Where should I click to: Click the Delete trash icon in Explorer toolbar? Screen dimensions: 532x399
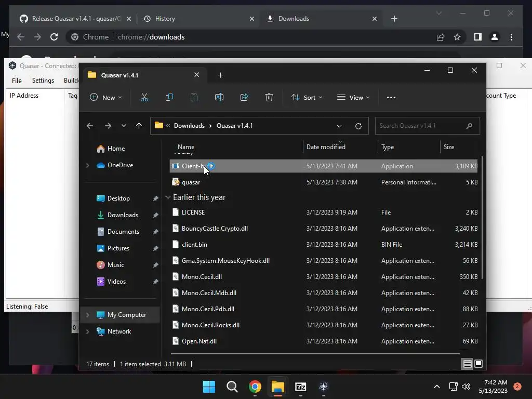(269, 97)
